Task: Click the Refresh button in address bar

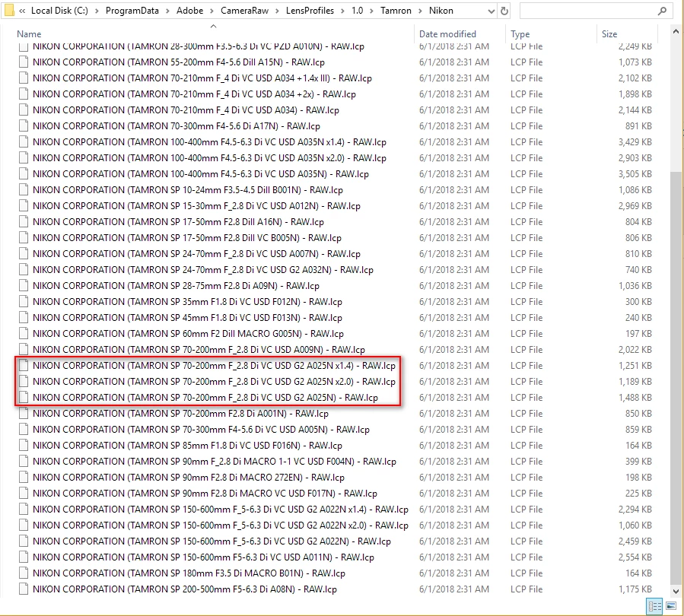Action: tap(504, 11)
